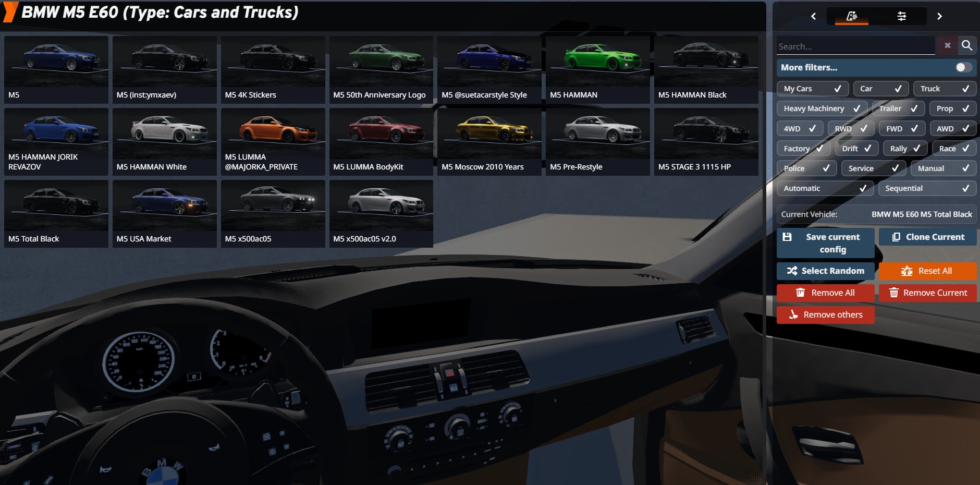Choose orange M5 LUMMA @MAJORKA_PRIVATE configuration
The height and width of the screenshot is (485, 980).
point(273,142)
